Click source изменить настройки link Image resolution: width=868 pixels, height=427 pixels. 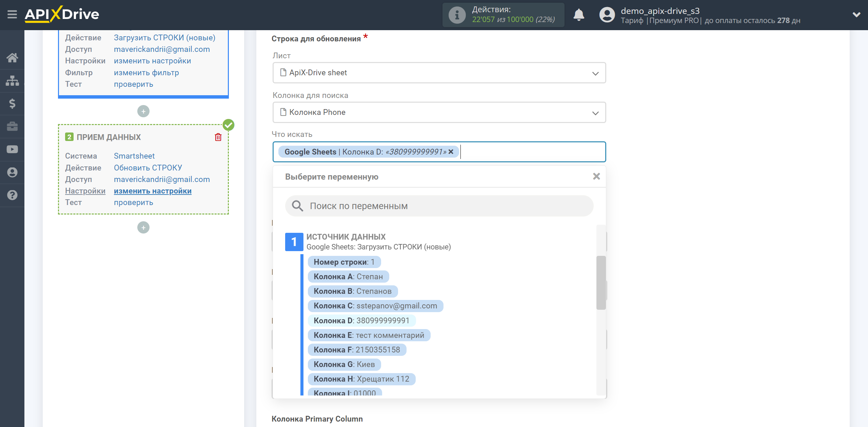pos(152,61)
